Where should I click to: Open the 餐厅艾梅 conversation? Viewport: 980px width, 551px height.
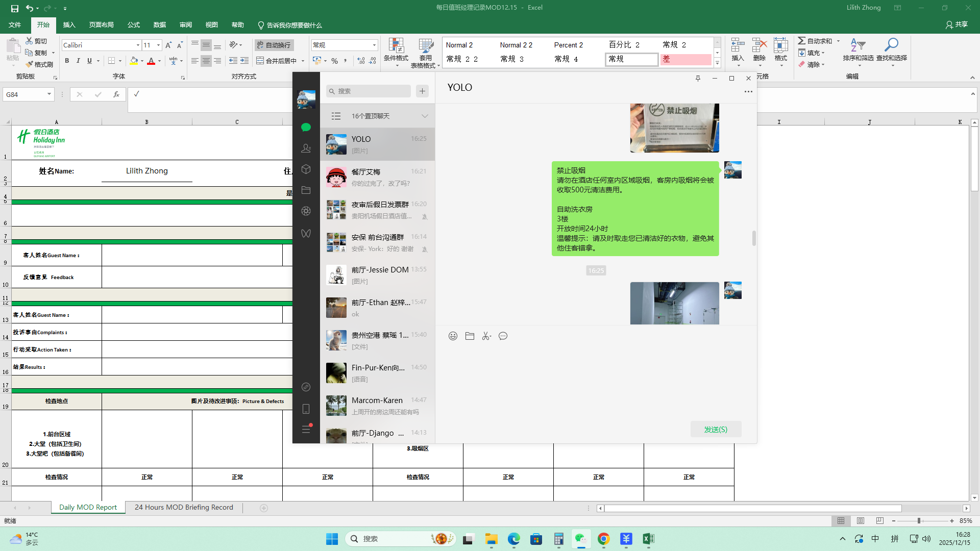pyautogui.click(x=378, y=177)
